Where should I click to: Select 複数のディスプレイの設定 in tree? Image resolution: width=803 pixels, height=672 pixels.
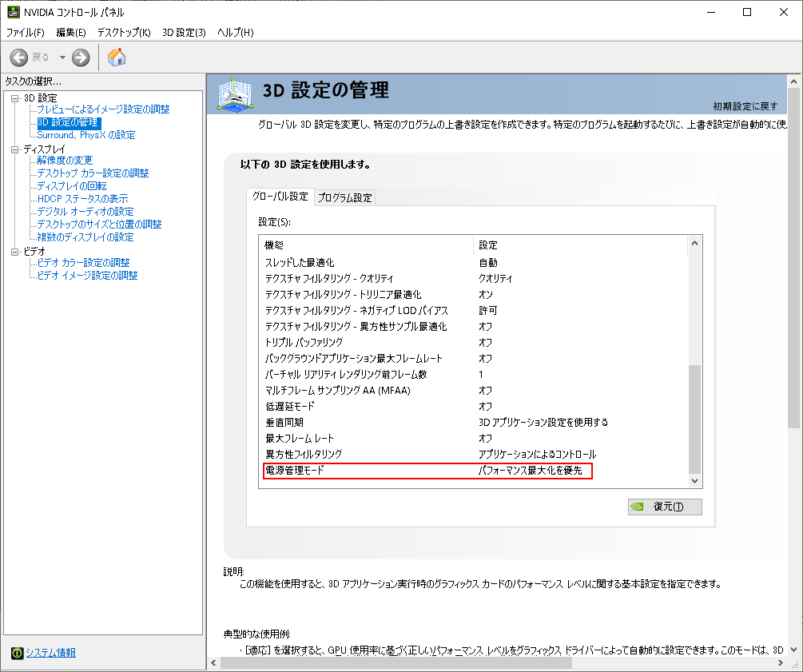(85, 237)
